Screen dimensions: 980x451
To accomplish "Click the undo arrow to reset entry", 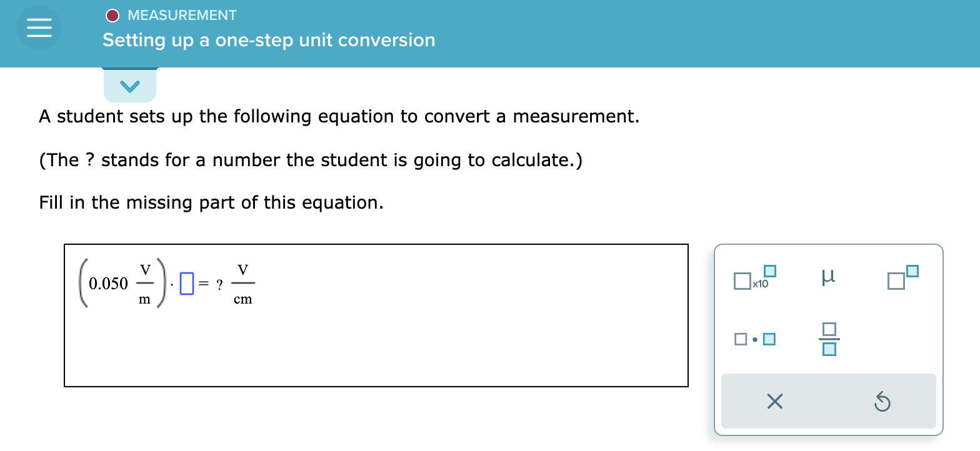I will [882, 402].
